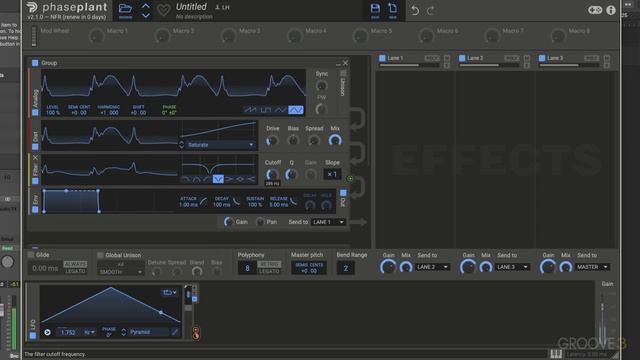
Task: Click the LFO rate value 1.752
Action: [x=68, y=332]
